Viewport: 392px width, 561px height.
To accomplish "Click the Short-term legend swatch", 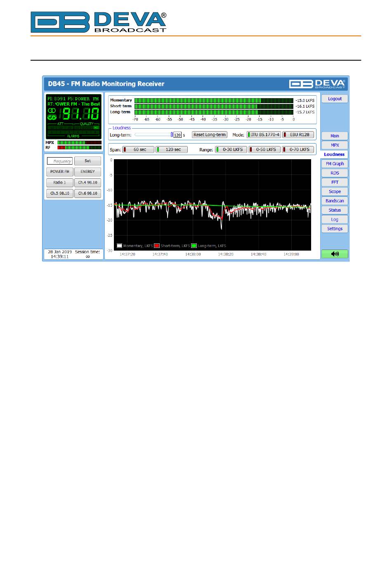I will pos(157,246).
